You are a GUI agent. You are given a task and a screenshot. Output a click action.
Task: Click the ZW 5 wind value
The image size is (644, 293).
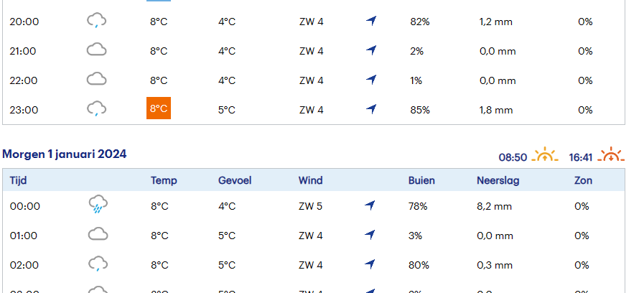point(310,206)
